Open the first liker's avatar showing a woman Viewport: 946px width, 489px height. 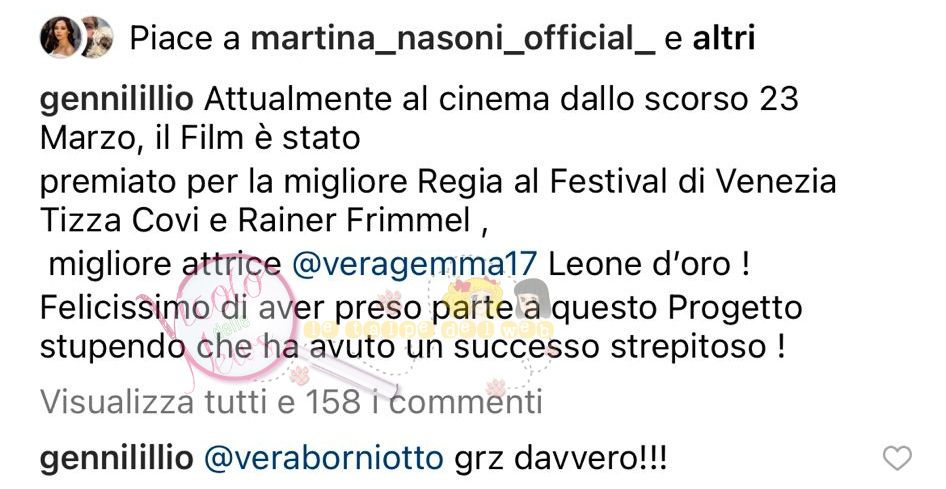(60, 37)
